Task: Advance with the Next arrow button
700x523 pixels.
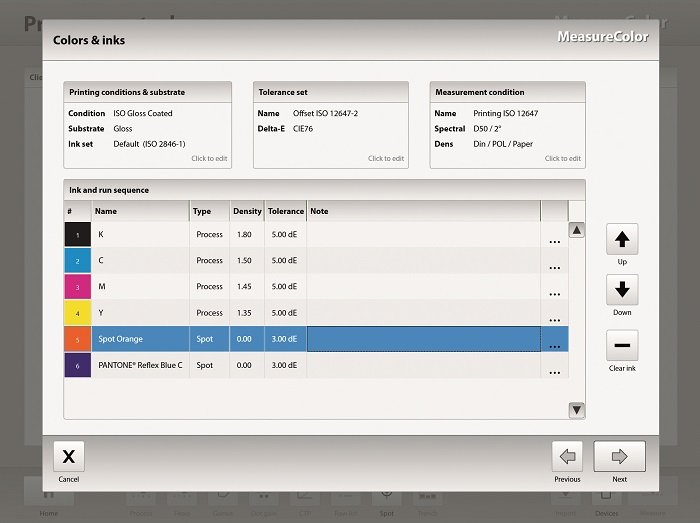Action: coord(619,456)
